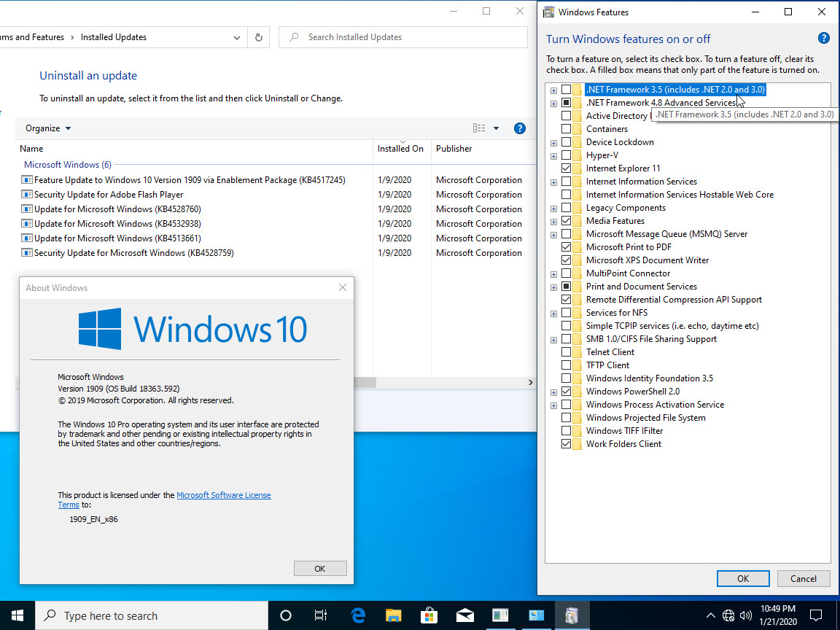This screenshot has height=630, width=840.
Task: Launch Microsoft Edge from the taskbar
Action: [357, 615]
